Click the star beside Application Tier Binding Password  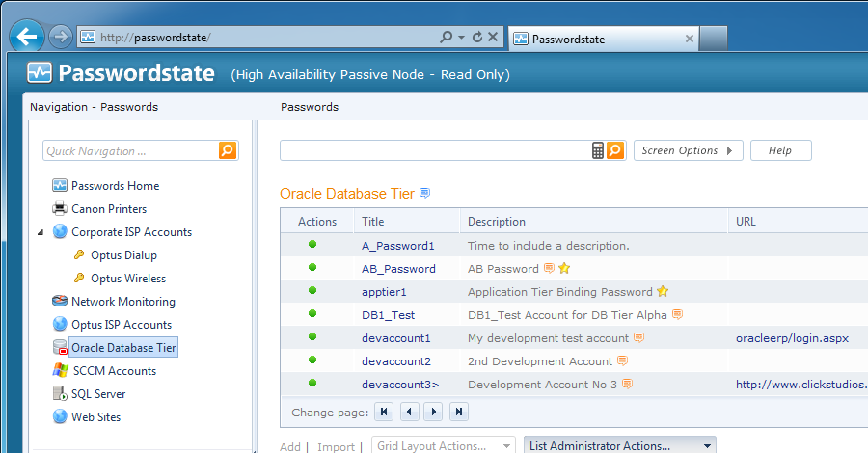click(x=663, y=291)
